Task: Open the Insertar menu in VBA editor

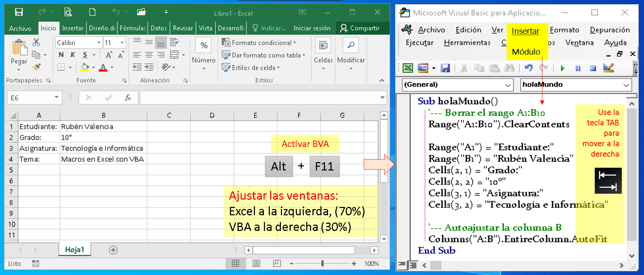Action: (525, 31)
